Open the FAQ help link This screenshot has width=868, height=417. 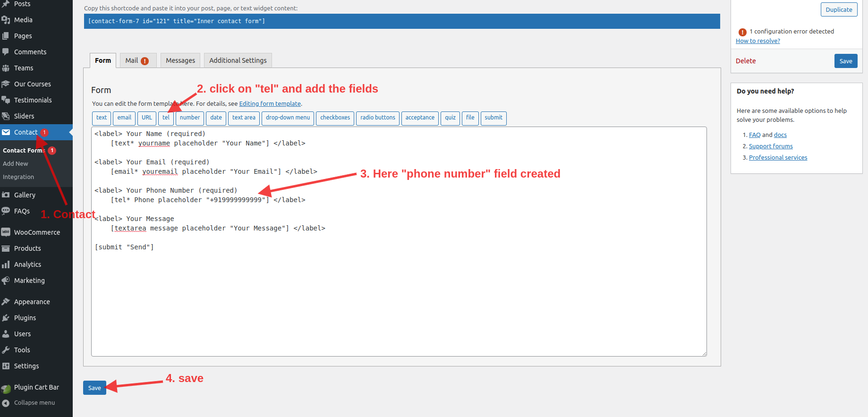tap(755, 135)
